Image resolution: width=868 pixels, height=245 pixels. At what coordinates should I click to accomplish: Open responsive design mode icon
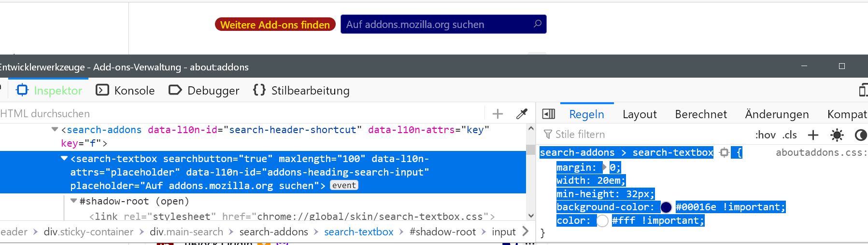[x=863, y=90]
